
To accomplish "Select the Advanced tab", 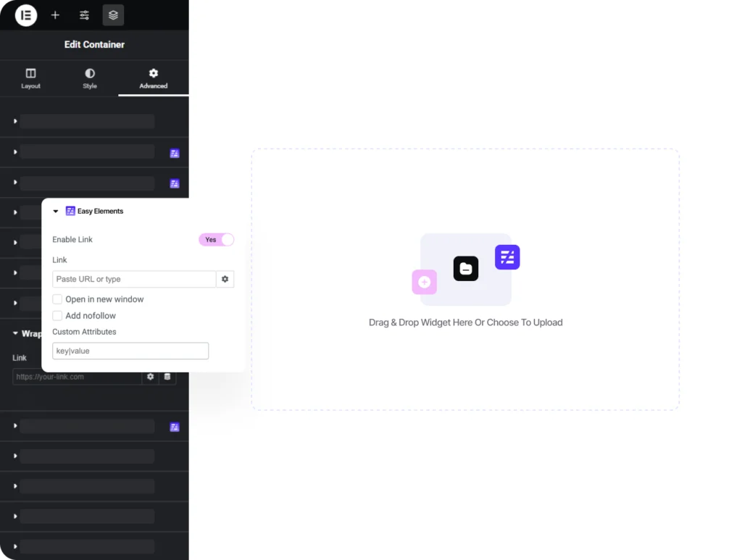I will 153,79.
